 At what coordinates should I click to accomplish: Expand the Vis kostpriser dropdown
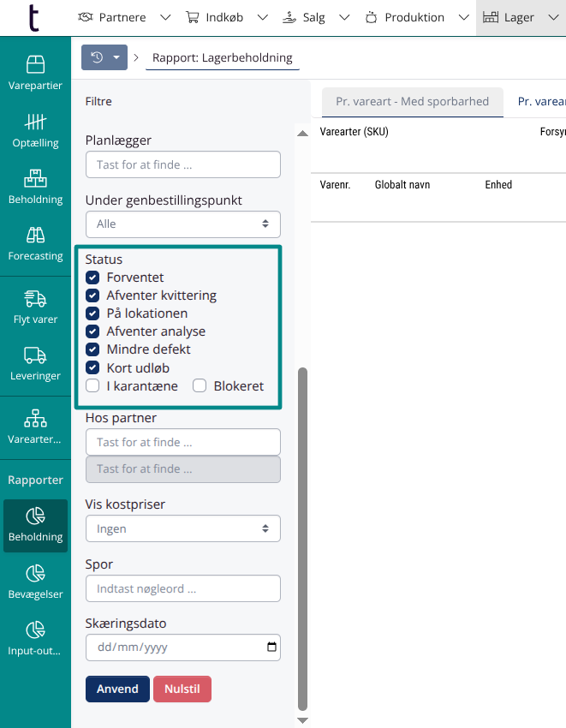(x=183, y=529)
